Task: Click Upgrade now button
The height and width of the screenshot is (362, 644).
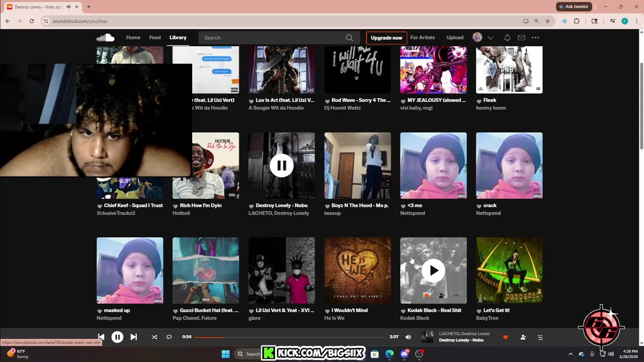Action: point(386,38)
